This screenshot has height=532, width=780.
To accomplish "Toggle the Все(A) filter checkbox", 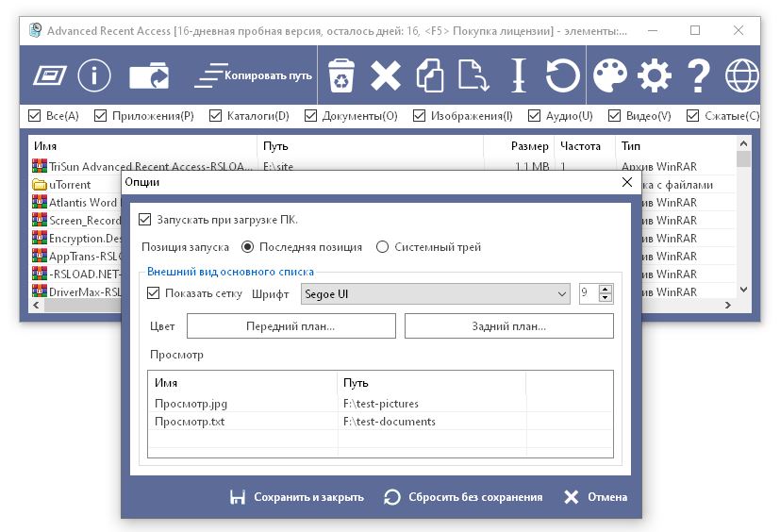I will coord(34,116).
